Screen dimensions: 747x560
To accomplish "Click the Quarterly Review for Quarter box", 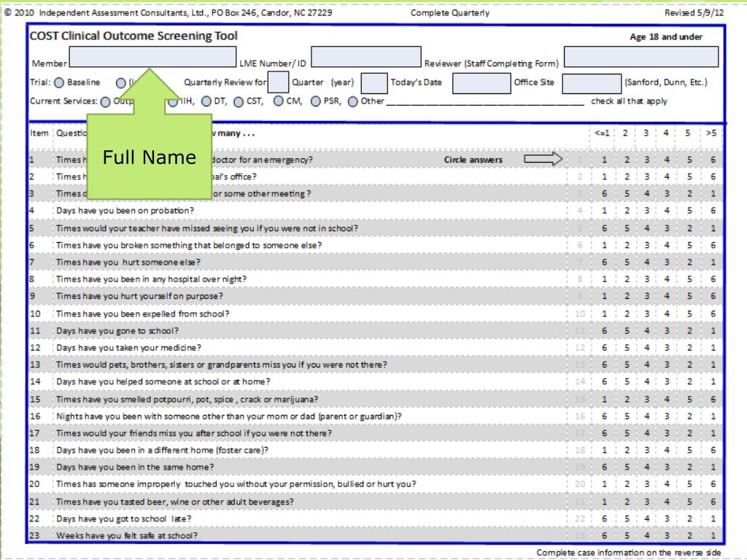I will [278, 82].
